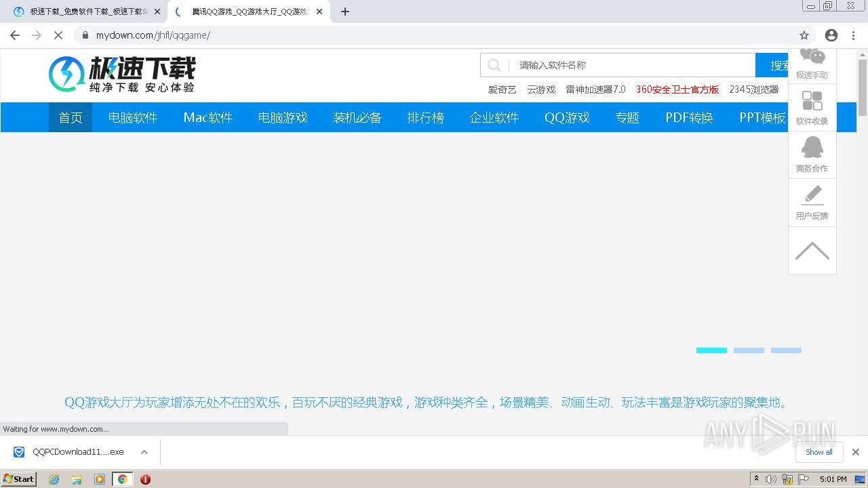Viewport: 868px width, 488px height.
Task: Open the 雷神加速器7.0 link
Action: coord(595,89)
